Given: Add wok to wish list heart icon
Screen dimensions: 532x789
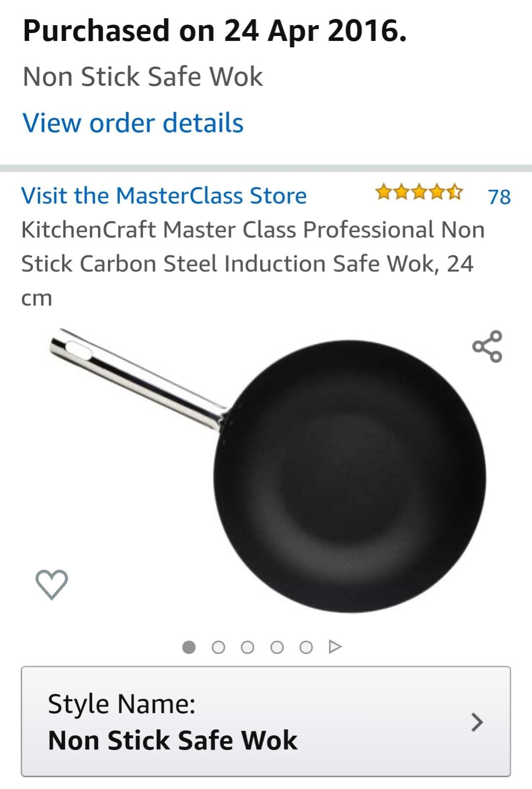Looking at the screenshot, I should [52, 585].
